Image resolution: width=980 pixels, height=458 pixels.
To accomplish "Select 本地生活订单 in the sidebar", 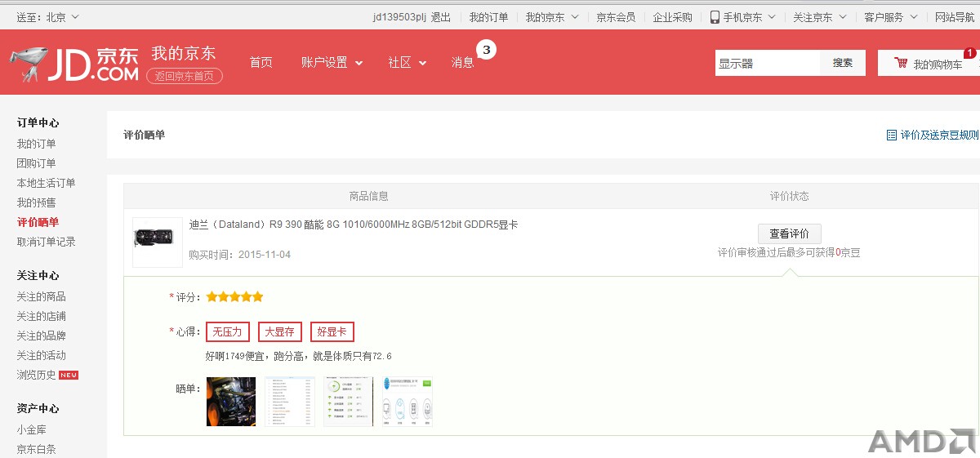I will 47,183.
